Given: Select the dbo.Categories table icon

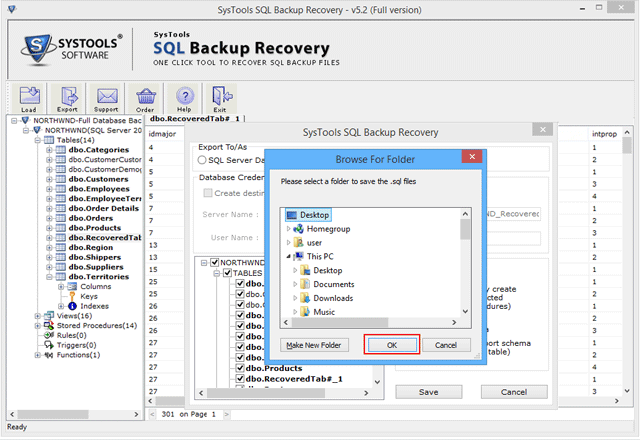Looking at the screenshot, I should pos(60,150).
